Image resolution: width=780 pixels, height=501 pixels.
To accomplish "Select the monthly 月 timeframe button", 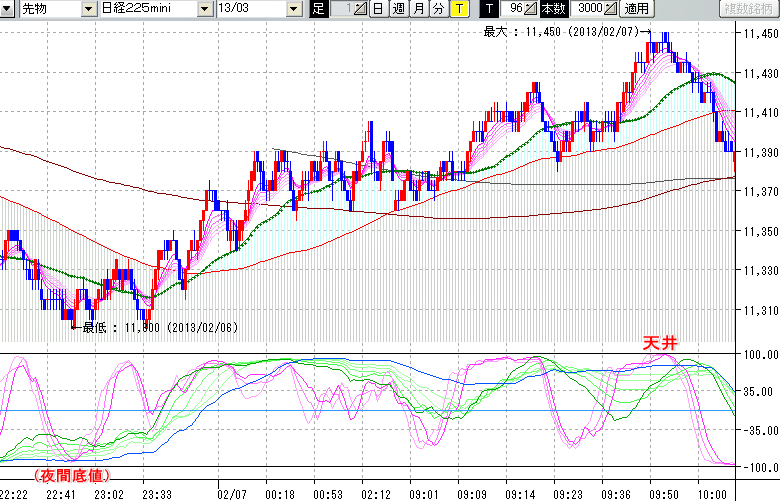I will click(x=418, y=9).
